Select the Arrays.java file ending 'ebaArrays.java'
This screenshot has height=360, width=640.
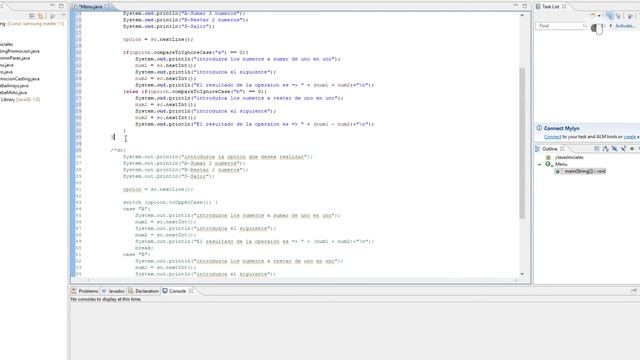pyautogui.click(x=14, y=86)
